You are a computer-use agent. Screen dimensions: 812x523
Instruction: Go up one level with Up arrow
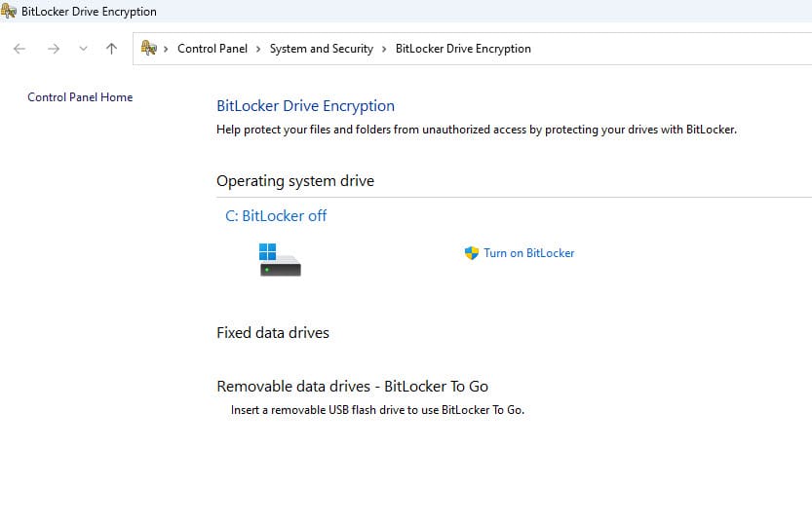tap(111, 49)
